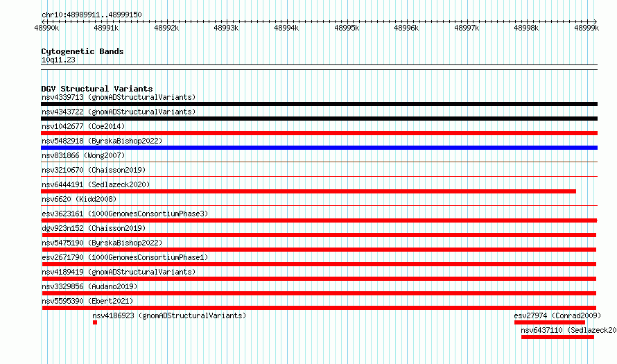The image size is (617, 364).
Task: Click the red bar under nsv6444191
Action: (x=308, y=191)
